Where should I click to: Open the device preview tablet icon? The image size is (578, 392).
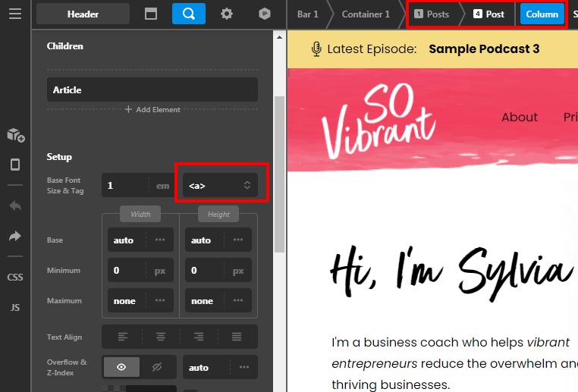tap(15, 165)
